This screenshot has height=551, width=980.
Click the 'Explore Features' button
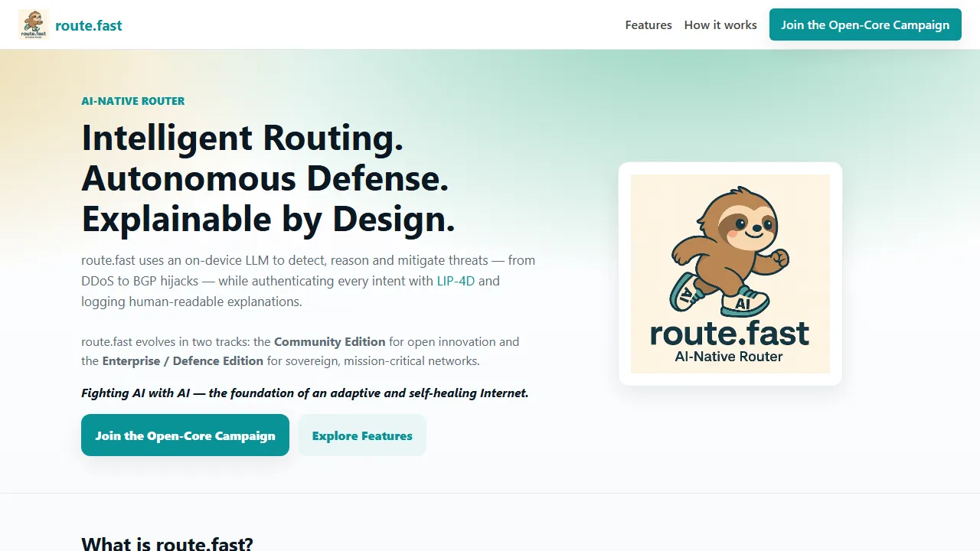coord(361,435)
